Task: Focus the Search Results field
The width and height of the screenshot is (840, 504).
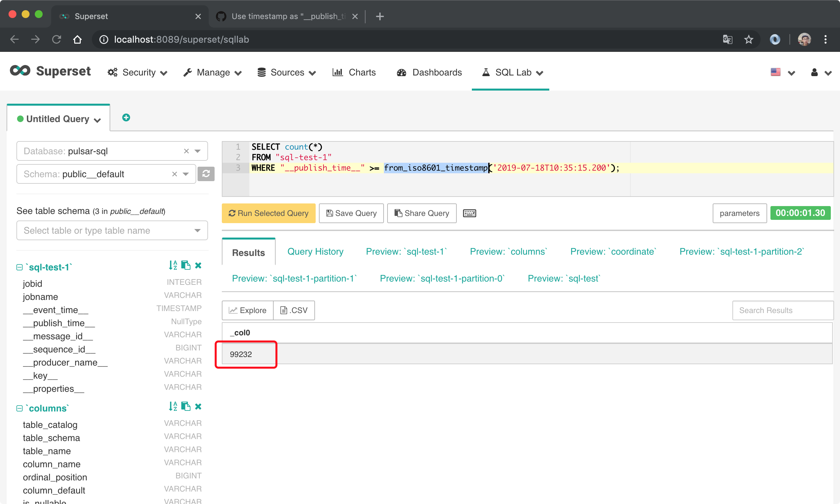Action: click(782, 310)
